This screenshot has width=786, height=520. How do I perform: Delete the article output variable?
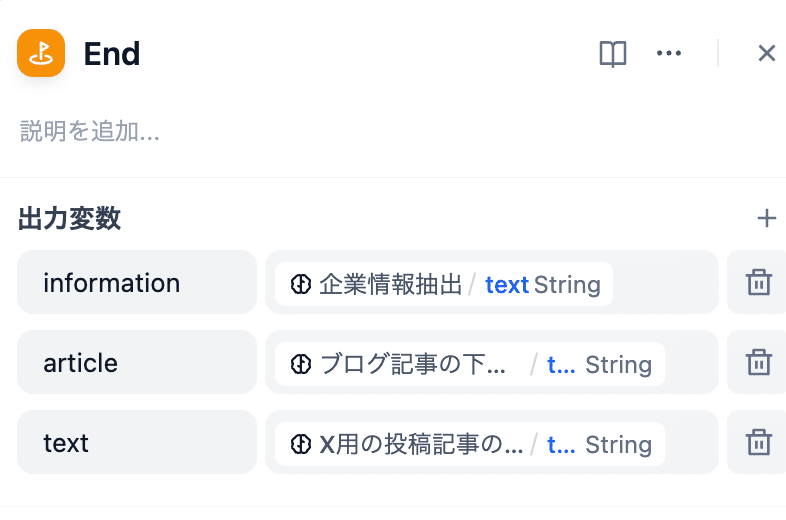coord(758,362)
